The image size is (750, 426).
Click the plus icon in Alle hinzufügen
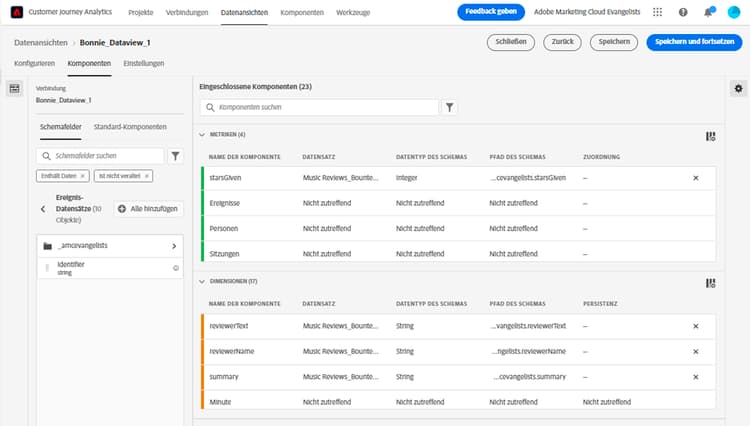[122, 209]
